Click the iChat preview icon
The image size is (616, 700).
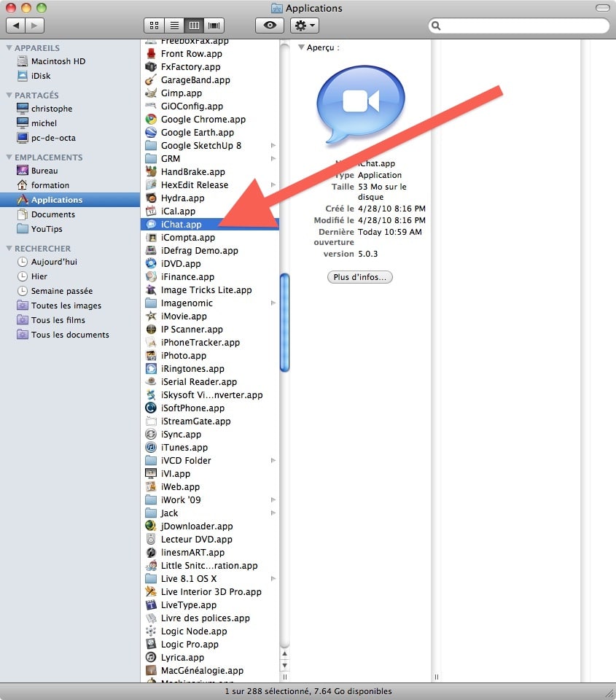pyautogui.click(x=361, y=105)
